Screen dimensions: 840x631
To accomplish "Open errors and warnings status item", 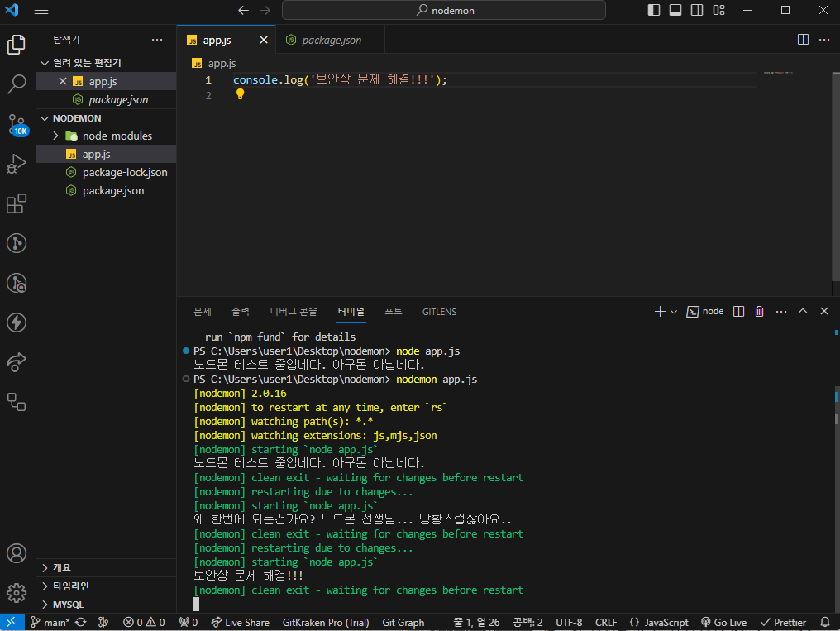I will tap(144, 623).
